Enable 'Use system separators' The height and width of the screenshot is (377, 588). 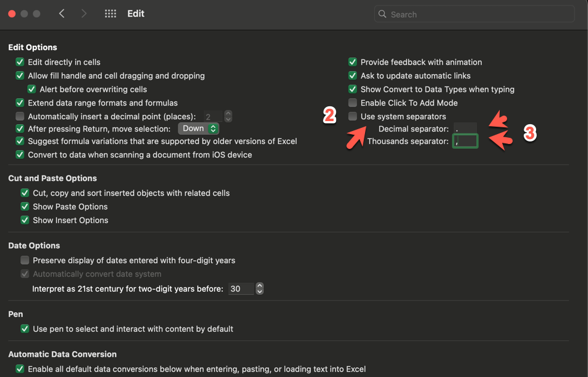click(x=352, y=116)
